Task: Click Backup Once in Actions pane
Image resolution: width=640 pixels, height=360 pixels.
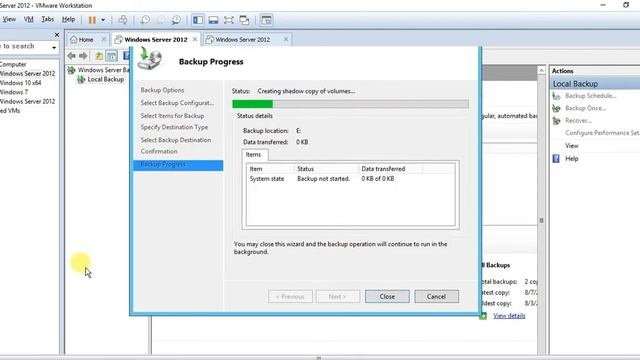Action: 585,108
